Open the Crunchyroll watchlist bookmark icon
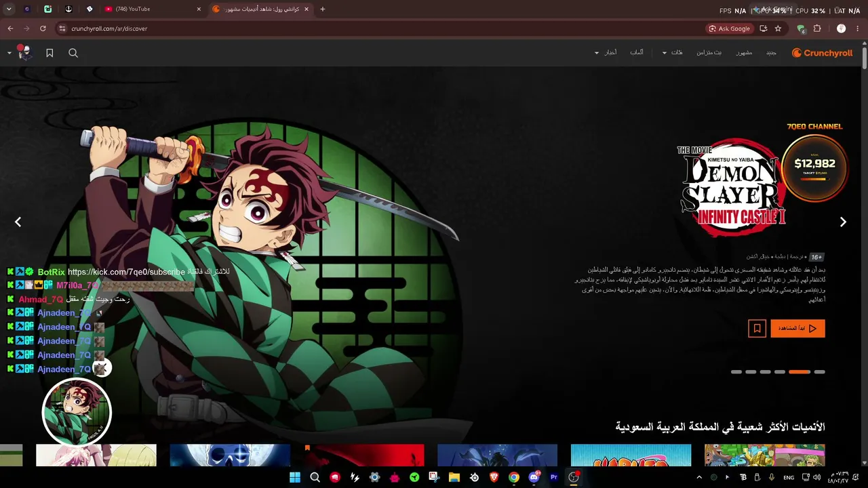 50,53
